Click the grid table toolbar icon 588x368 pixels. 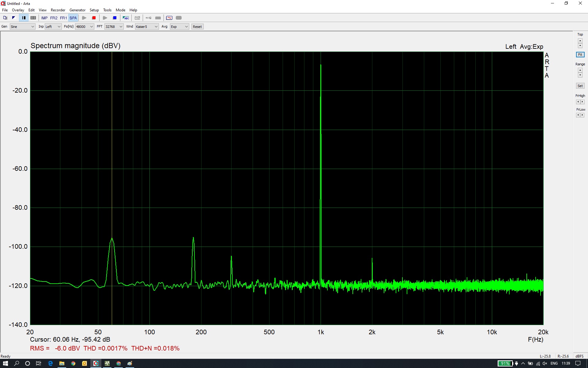click(33, 18)
